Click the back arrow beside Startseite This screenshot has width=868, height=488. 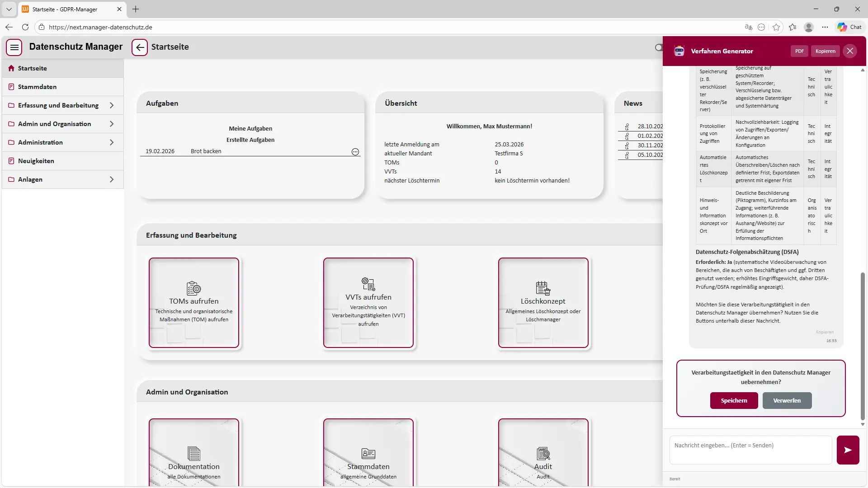140,47
